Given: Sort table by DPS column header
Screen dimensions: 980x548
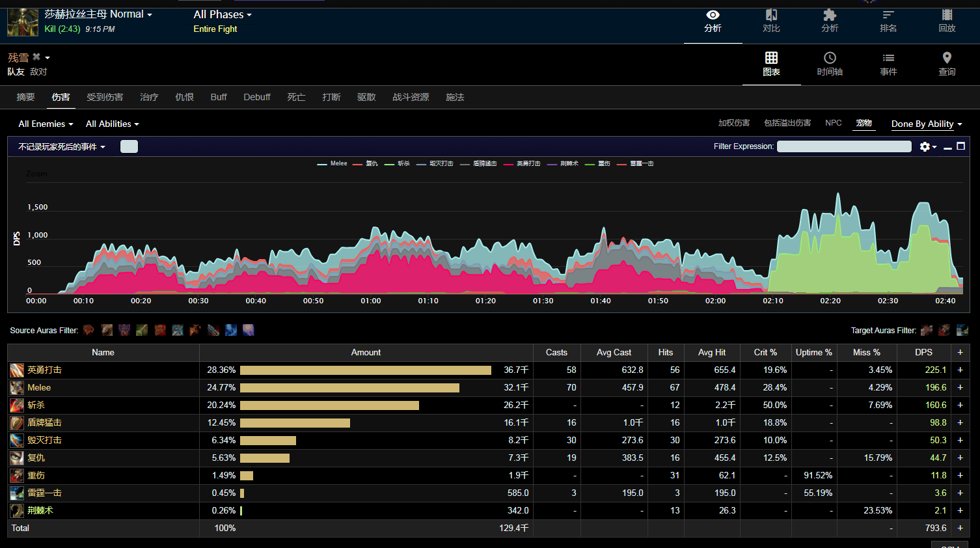Looking at the screenshot, I should click(x=923, y=352).
